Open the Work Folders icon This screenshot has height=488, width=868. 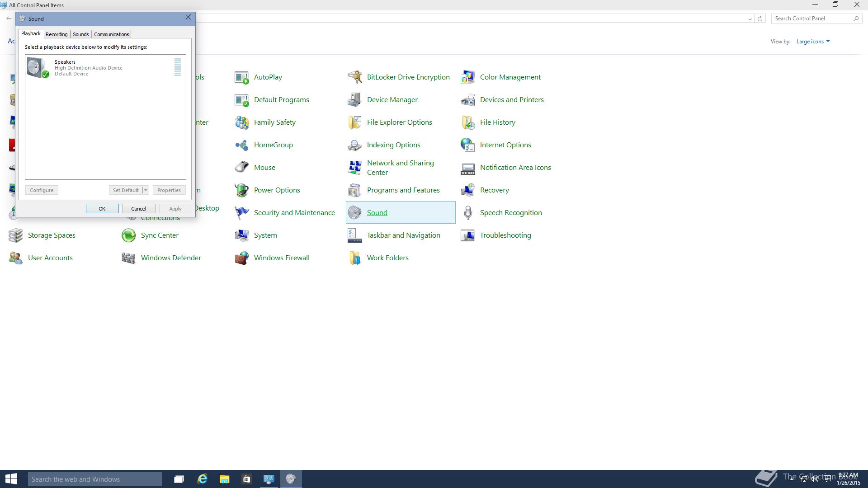pos(355,258)
